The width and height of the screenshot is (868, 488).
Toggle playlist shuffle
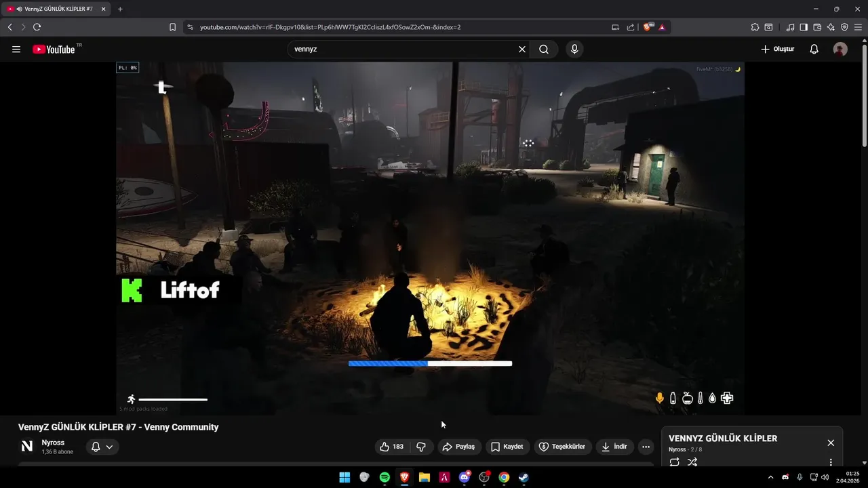(692, 462)
